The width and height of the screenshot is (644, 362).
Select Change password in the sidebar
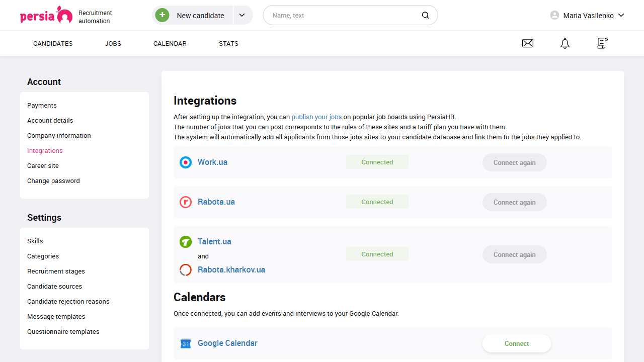coord(53,180)
